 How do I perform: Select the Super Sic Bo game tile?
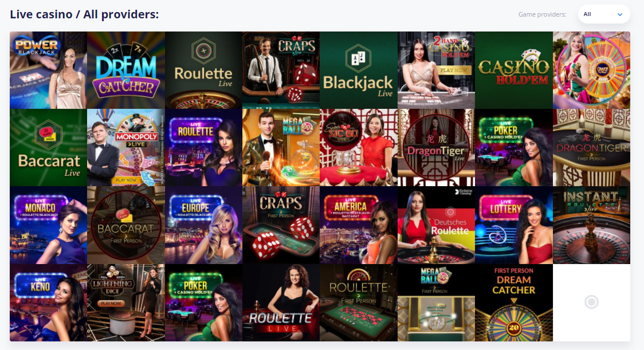click(359, 147)
